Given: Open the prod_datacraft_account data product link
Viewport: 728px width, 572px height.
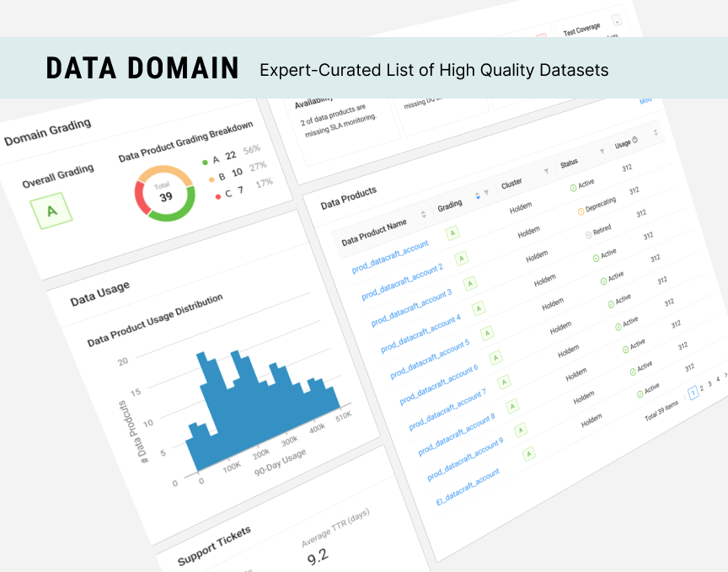Looking at the screenshot, I should pyautogui.click(x=390, y=256).
